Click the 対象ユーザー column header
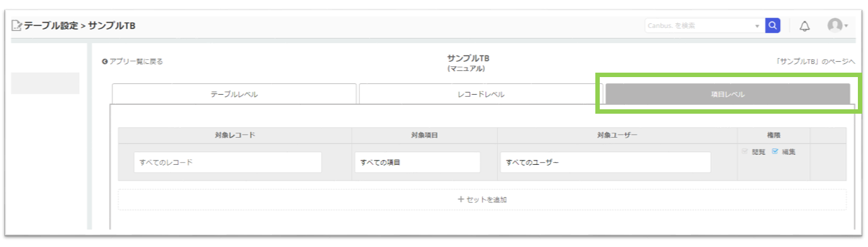This screenshot has width=868, height=247. (x=617, y=135)
